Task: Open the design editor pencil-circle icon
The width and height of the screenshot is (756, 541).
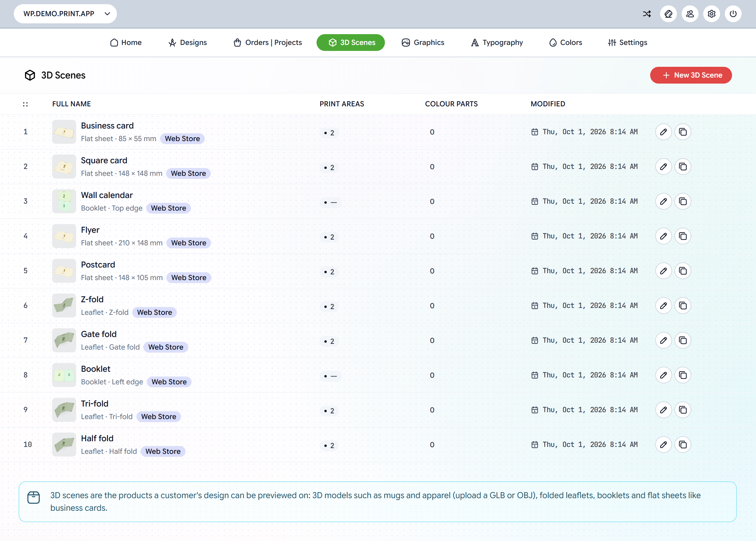Action: click(x=668, y=14)
